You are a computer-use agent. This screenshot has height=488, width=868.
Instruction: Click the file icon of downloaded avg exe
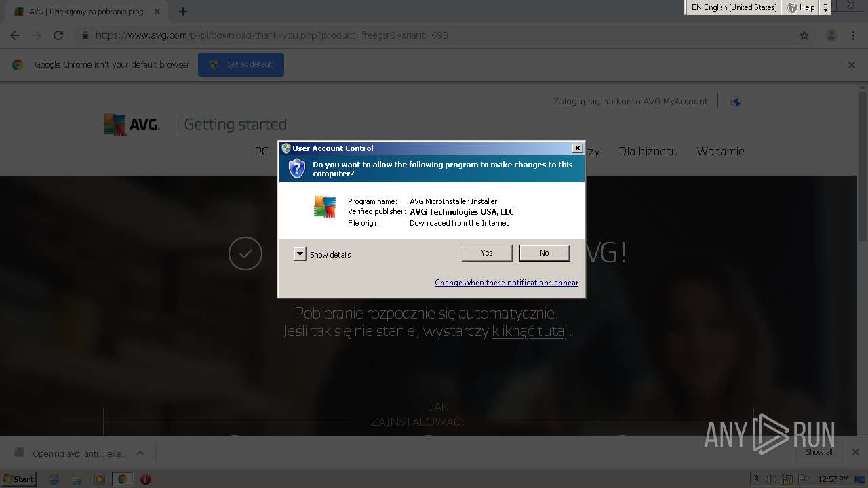tap(19, 453)
